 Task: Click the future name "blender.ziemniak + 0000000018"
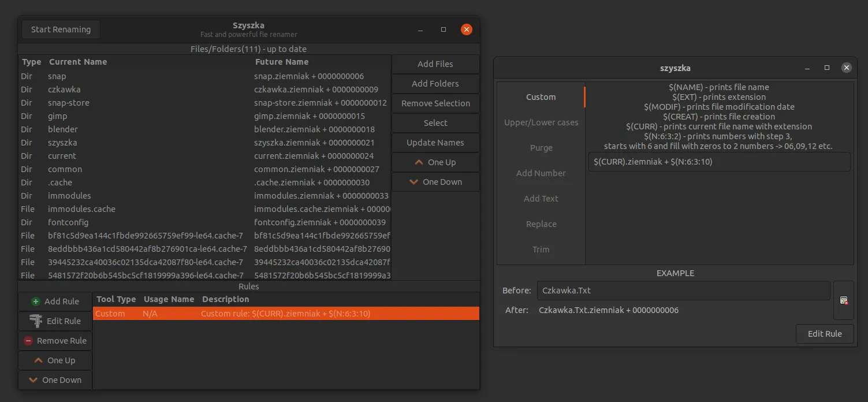click(314, 129)
